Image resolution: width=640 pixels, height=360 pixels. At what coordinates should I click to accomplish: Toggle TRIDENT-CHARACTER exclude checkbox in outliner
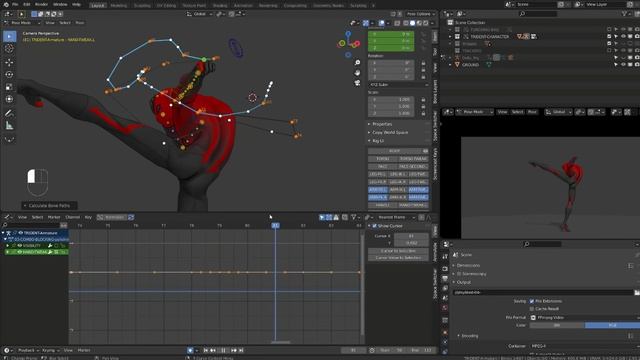(x=609, y=36)
